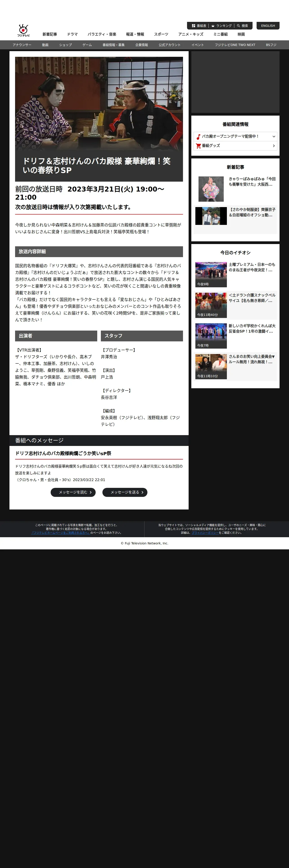Open 齊藤京子 uniform article thumbnail
The width and height of the screenshot is (289, 868).
(x=211, y=216)
